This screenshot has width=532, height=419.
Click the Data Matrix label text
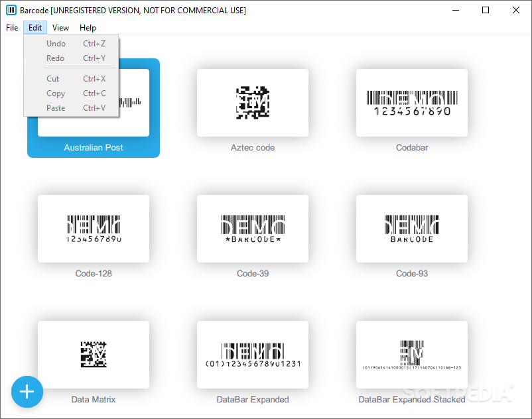[94, 399]
